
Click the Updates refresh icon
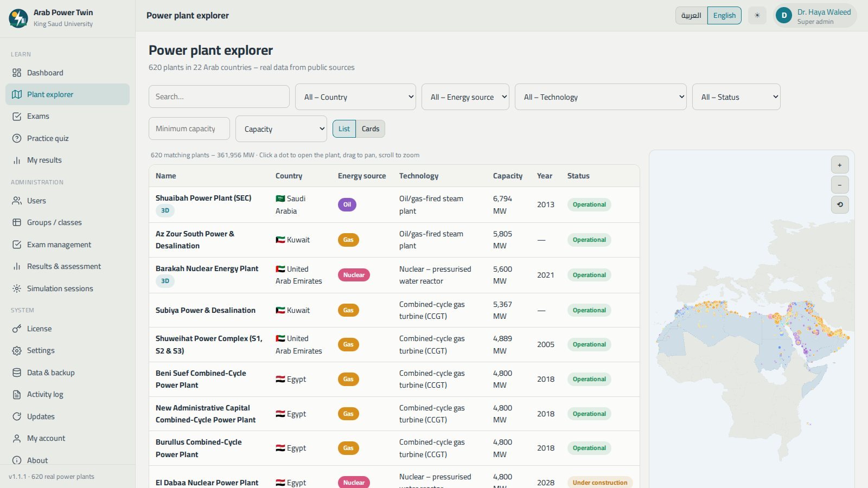pyautogui.click(x=17, y=416)
